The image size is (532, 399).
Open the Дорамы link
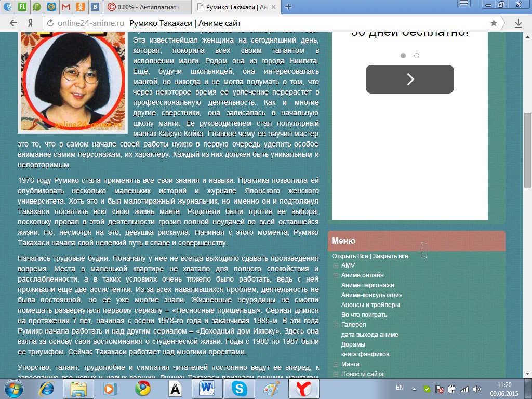tap(353, 344)
